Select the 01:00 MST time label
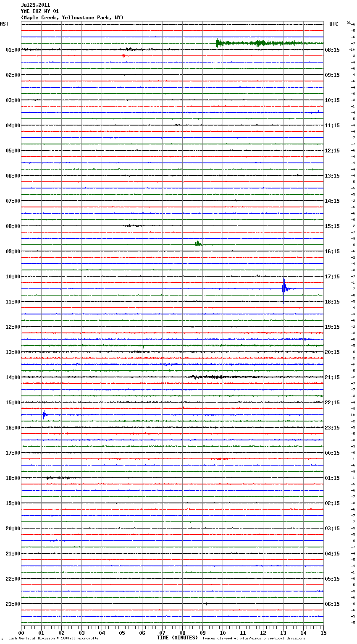The width and height of the screenshot is (357, 644). [x=13, y=50]
